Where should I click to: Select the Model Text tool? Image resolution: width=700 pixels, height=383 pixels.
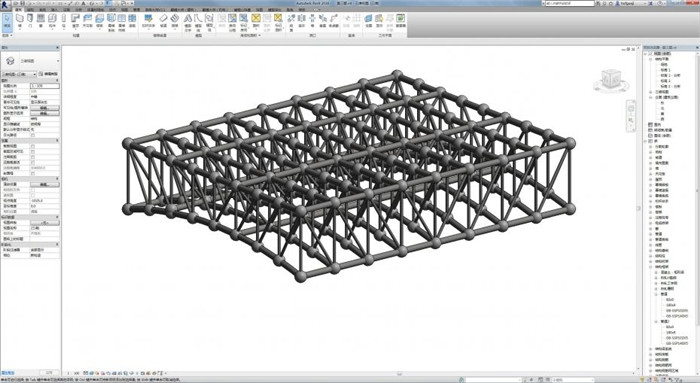188,21
